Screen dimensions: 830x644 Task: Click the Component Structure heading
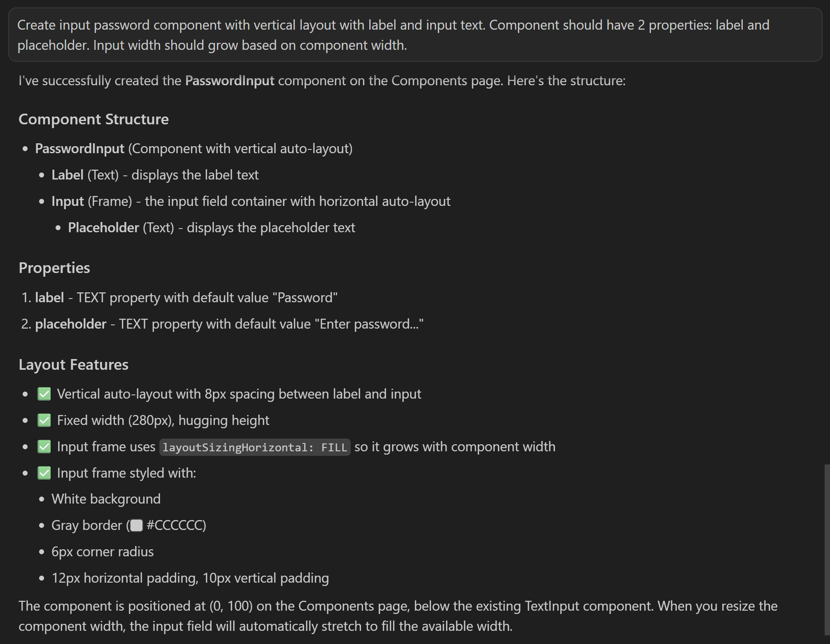coord(93,119)
